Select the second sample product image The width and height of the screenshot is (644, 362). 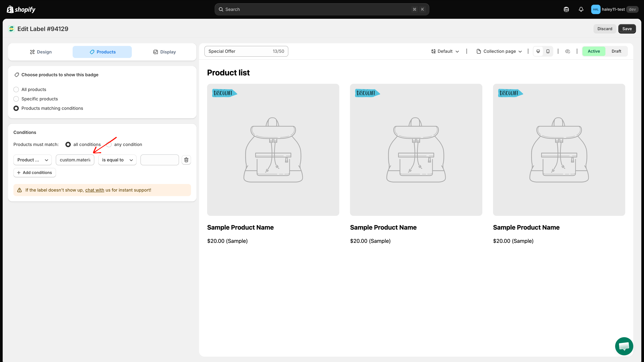click(416, 150)
